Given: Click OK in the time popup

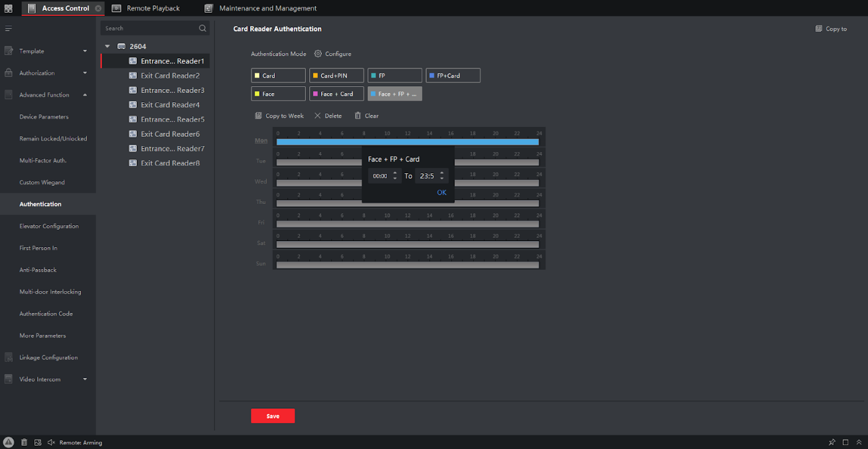Looking at the screenshot, I should tap(441, 193).
